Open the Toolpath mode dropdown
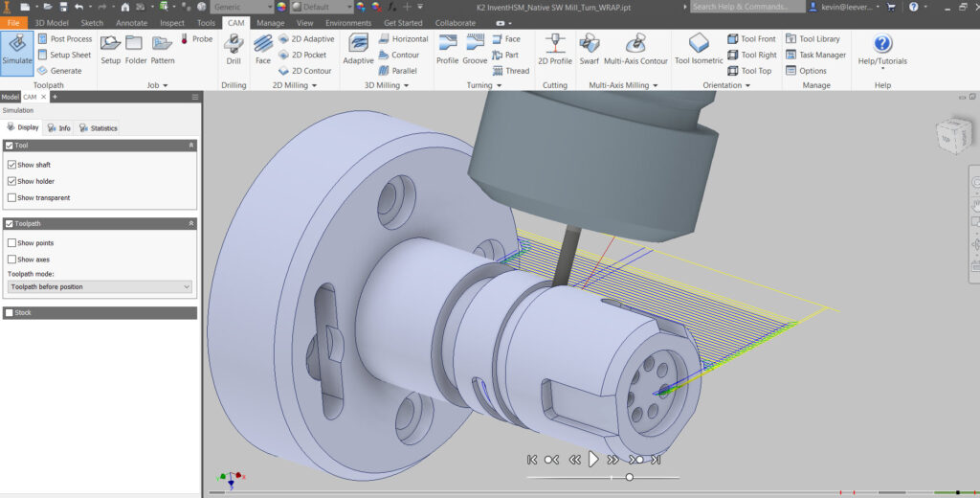Image resolution: width=980 pixels, height=498 pixels. 100,286
